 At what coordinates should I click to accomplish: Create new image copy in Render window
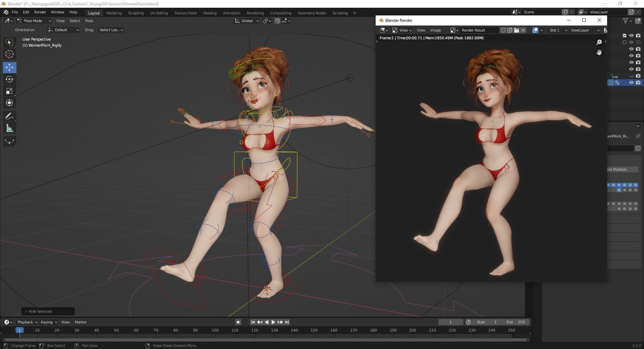pyautogui.click(x=510, y=30)
